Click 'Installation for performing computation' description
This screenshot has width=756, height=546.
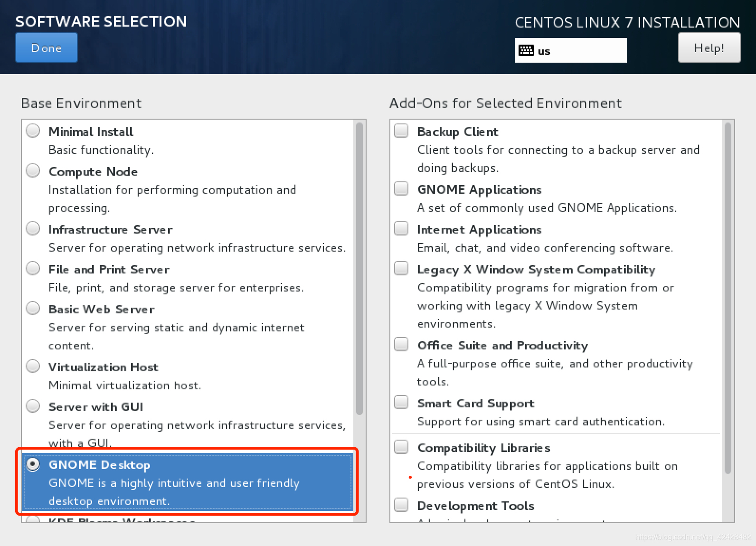172,199
